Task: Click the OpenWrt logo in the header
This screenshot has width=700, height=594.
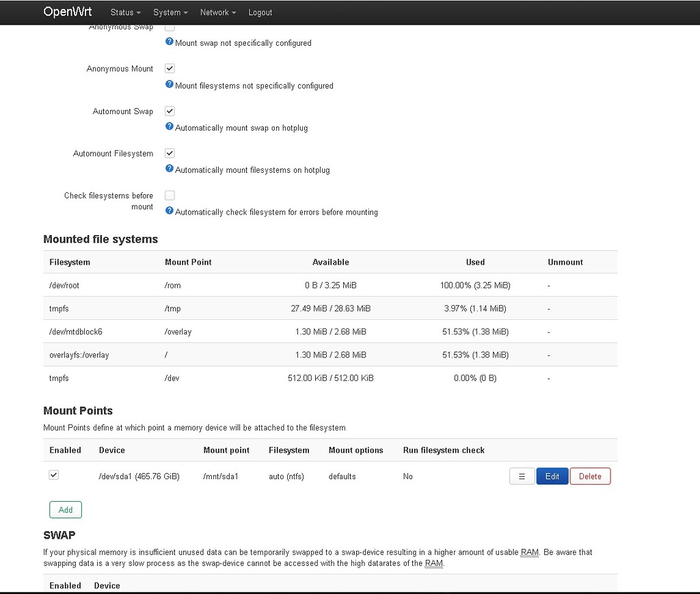Action: tap(67, 12)
